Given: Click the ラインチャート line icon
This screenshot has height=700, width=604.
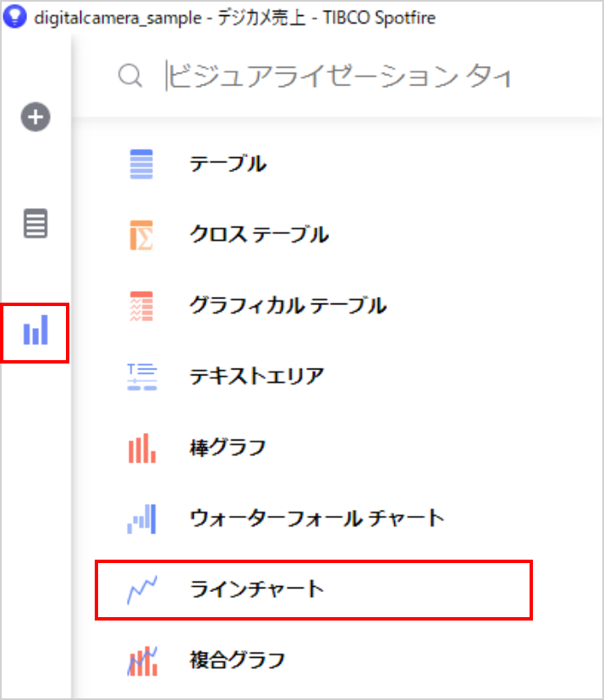Looking at the screenshot, I should click(x=142, y=590).
